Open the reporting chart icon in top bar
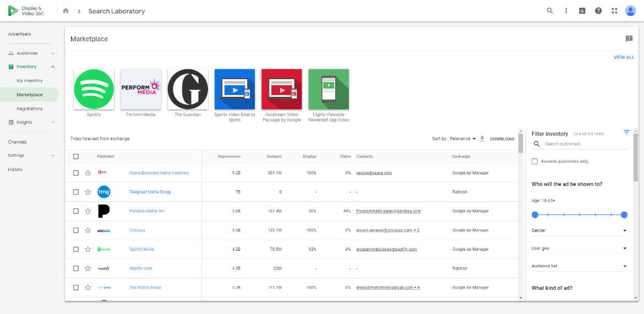Viewport: 644px width, 314px height. [x=582, y=10]
